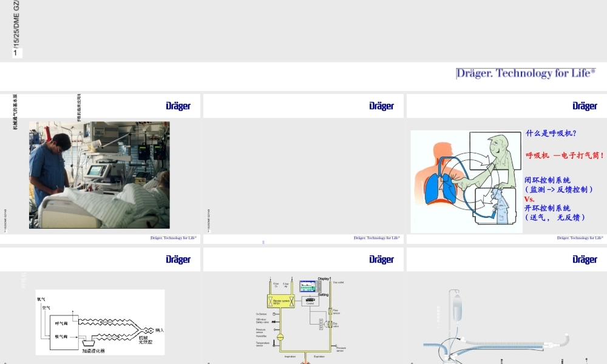Click the Dräger logo on the blank second slide
The height and width of the screenshot is (364, 607).
pyautogui.click(x=381, y=106)
